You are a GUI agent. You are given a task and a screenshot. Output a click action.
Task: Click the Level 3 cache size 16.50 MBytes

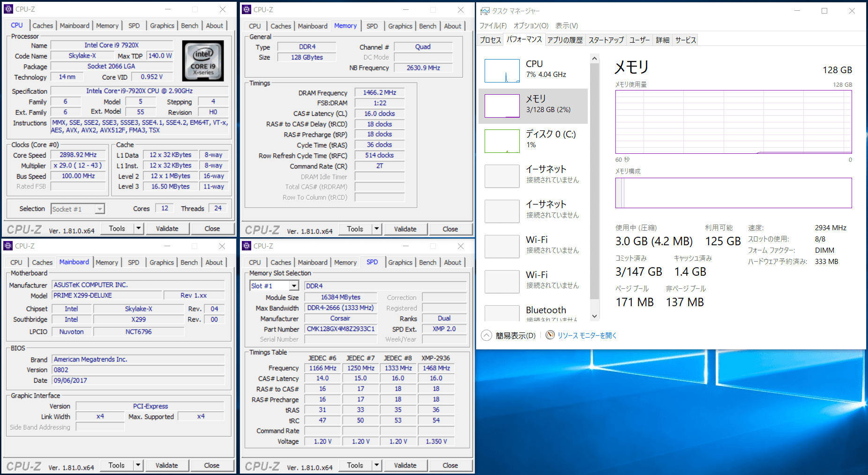(170, 186)
